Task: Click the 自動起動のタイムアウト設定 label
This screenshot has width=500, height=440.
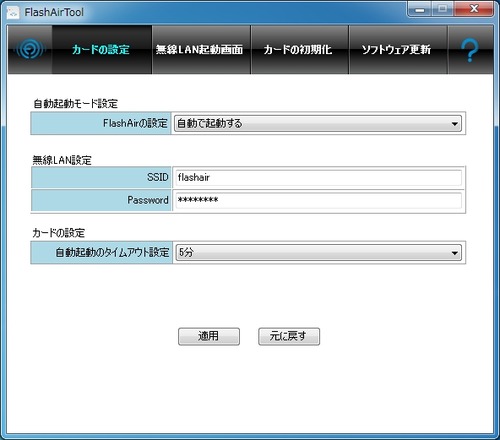Action: pos(112,252)
